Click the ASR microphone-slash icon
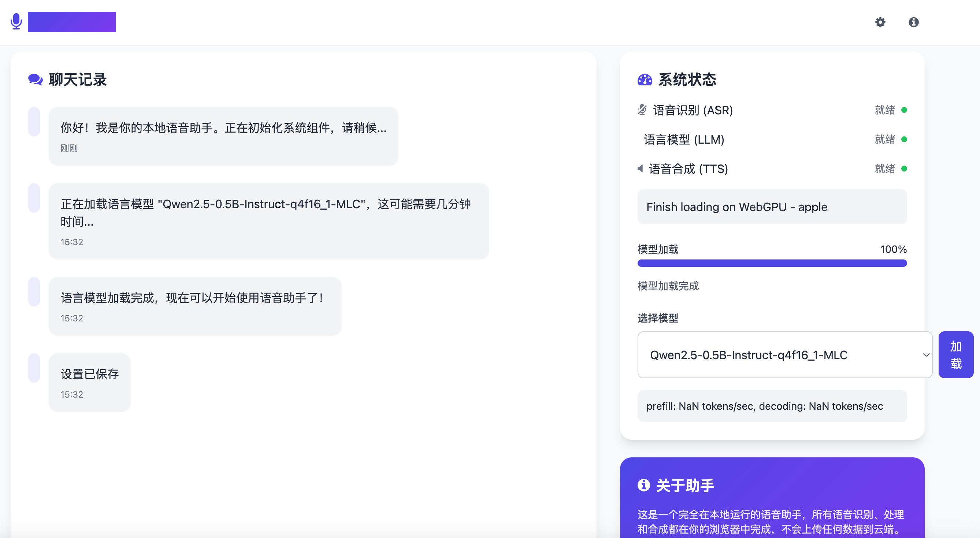The width and height of the screenshot is (980, 538). click(642, 110)
